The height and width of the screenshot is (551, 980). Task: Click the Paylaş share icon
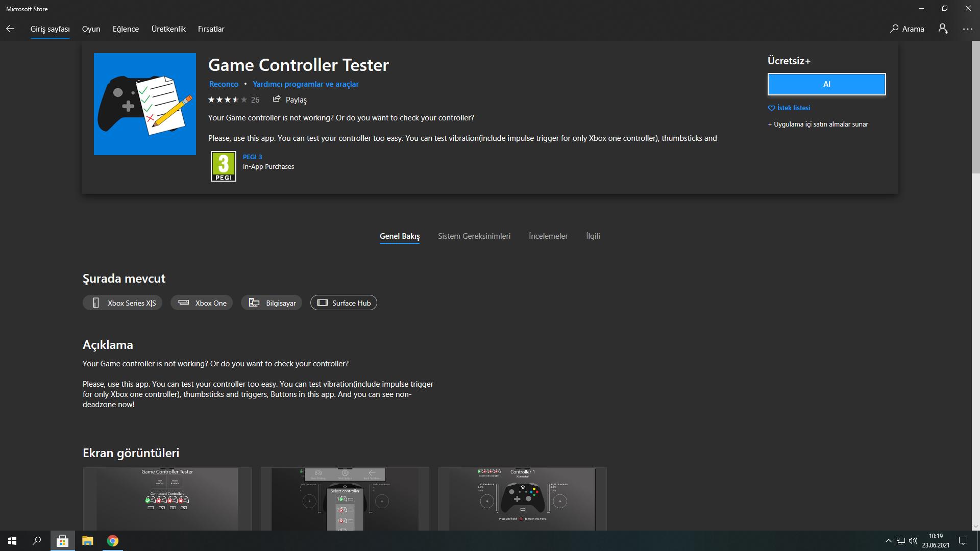pos(277,99)
